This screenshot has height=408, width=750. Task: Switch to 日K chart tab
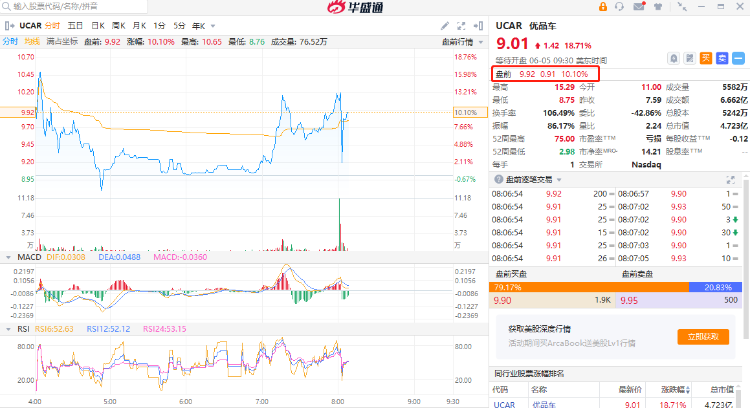[x=98, y=25]
